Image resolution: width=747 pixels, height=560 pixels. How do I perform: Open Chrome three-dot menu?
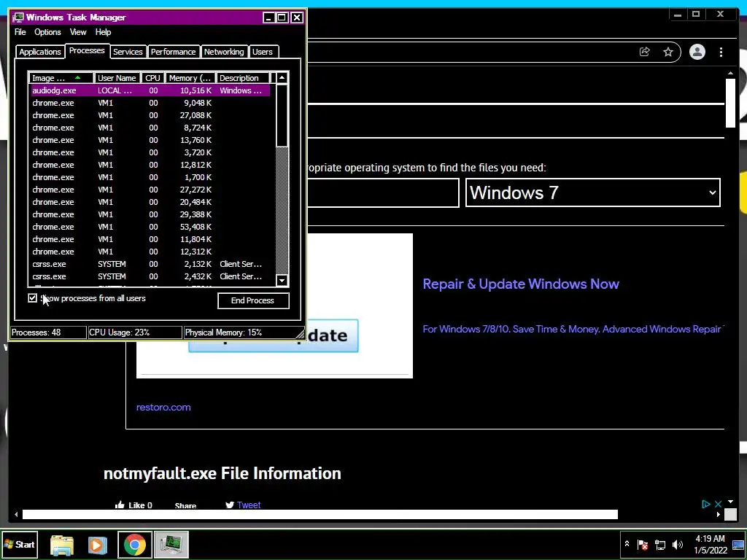coord(721,52)
